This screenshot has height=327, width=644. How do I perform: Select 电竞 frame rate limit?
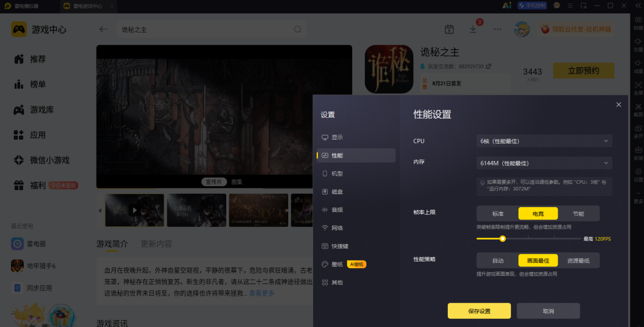click(538, 214)
